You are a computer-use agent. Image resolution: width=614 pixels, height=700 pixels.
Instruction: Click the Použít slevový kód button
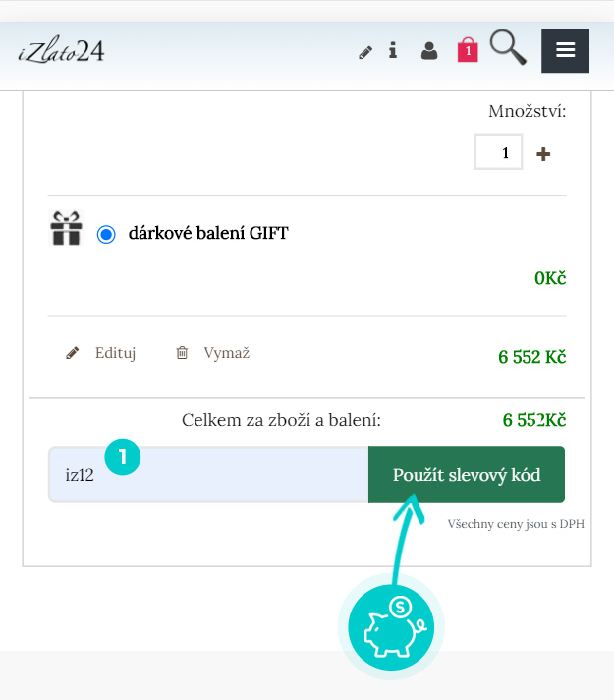tap(467, 475)
